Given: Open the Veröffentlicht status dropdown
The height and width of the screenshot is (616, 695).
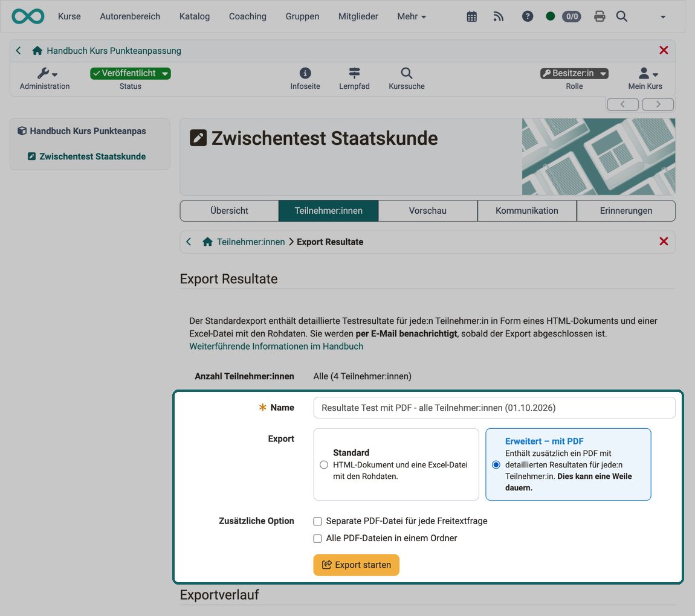Looking at the screenshot, I should tap(131, 73).
